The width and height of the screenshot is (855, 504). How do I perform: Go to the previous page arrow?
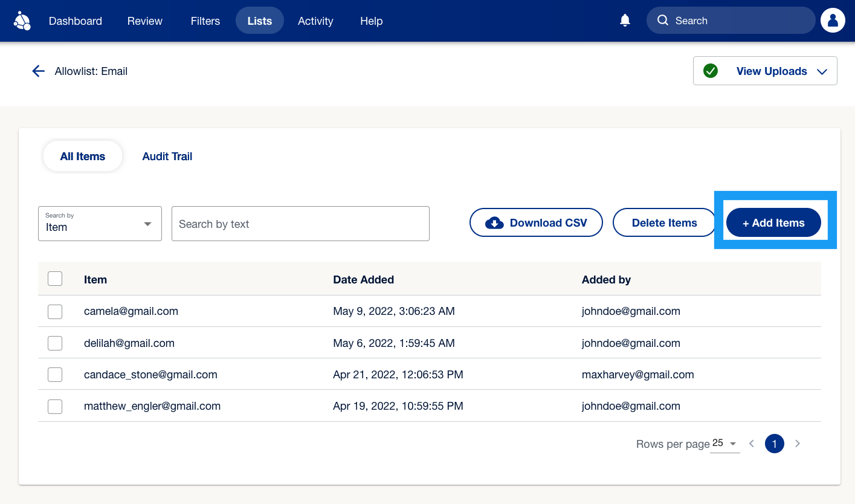752,444
